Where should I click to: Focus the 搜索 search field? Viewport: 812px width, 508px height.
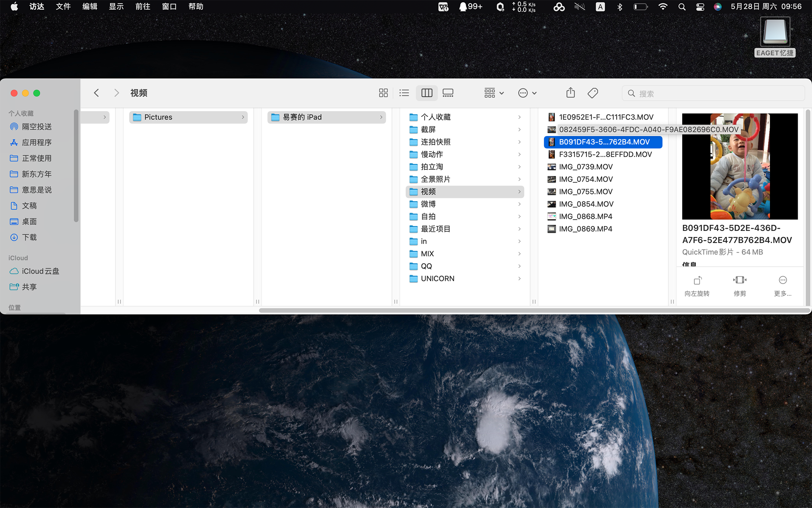pos(713,93)
